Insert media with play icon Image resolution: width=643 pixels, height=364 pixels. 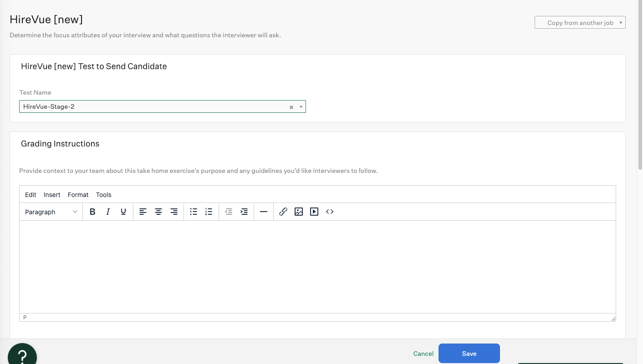coord(314,212)
